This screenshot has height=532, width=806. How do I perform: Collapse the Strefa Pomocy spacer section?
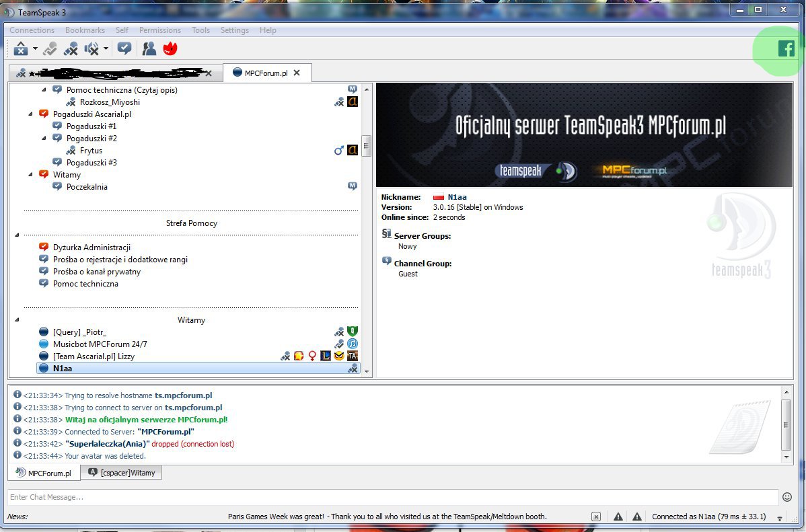[17, 235]
